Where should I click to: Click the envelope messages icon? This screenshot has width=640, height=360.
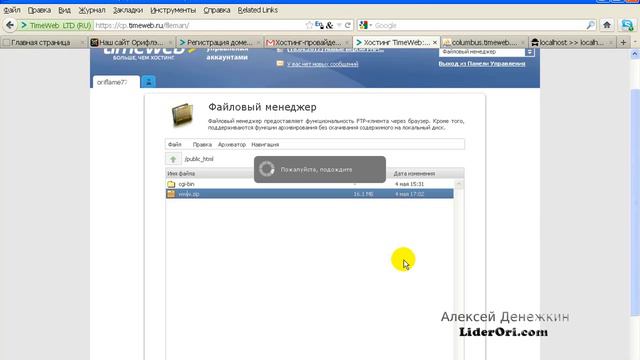click(280, 64)
